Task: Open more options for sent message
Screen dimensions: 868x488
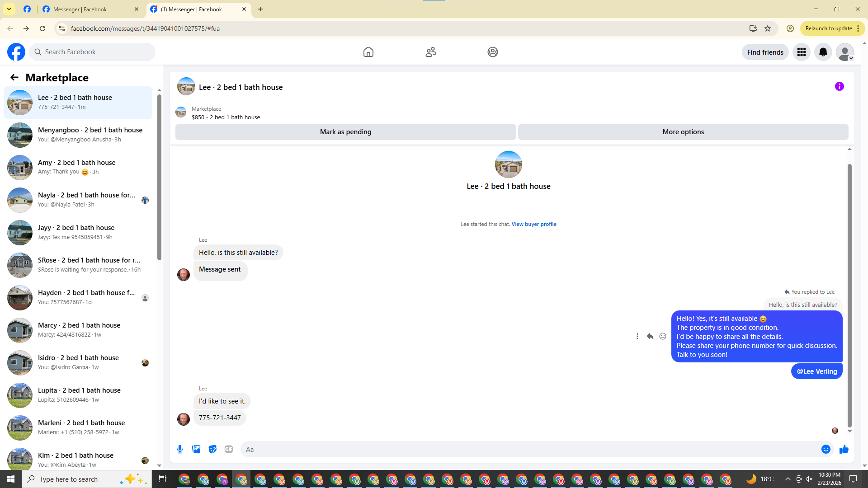Action: tap(637, 336)
